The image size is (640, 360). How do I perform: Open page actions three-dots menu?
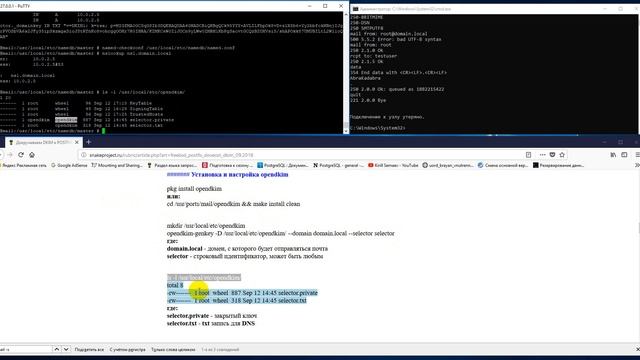pyautogui.click(x=542, y=155)
